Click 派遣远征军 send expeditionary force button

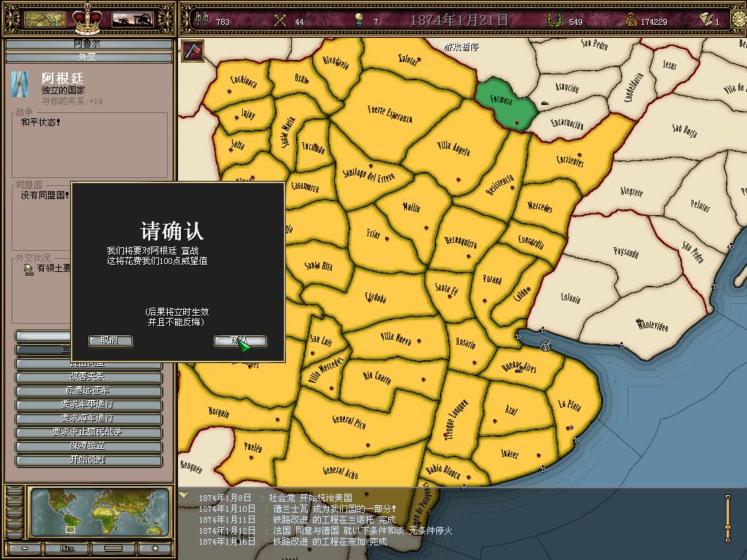click(88, 391)
